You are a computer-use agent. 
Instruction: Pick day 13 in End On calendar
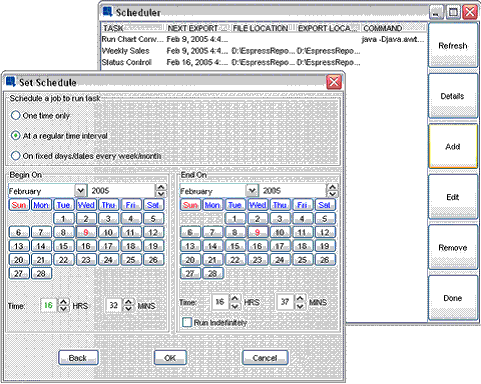(190, 246)
